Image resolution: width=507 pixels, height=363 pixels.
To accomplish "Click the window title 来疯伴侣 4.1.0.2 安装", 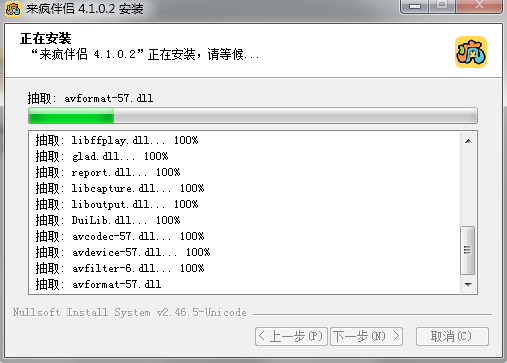I will click(x=85, y=9).
